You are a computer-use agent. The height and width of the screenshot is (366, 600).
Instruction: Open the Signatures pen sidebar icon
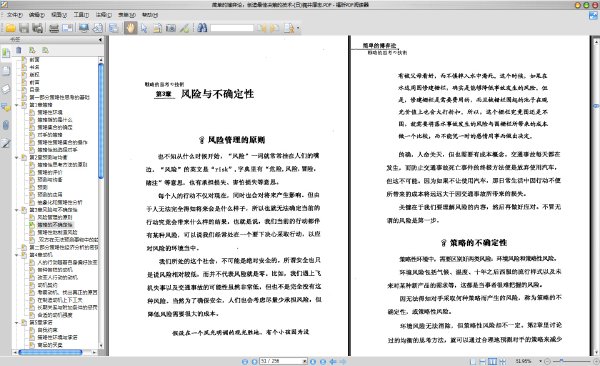point(6,143)
